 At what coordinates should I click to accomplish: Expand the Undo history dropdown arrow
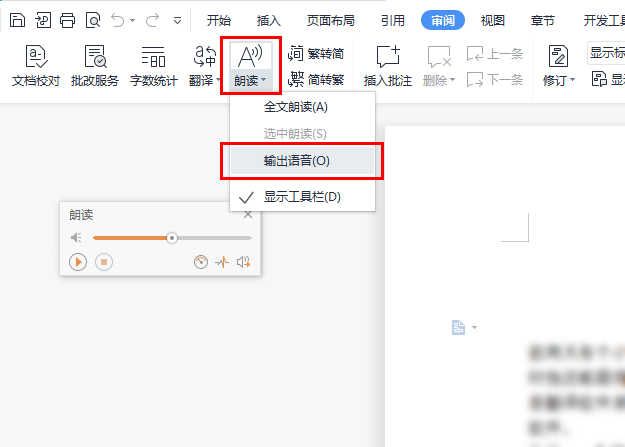coord(132,20)
